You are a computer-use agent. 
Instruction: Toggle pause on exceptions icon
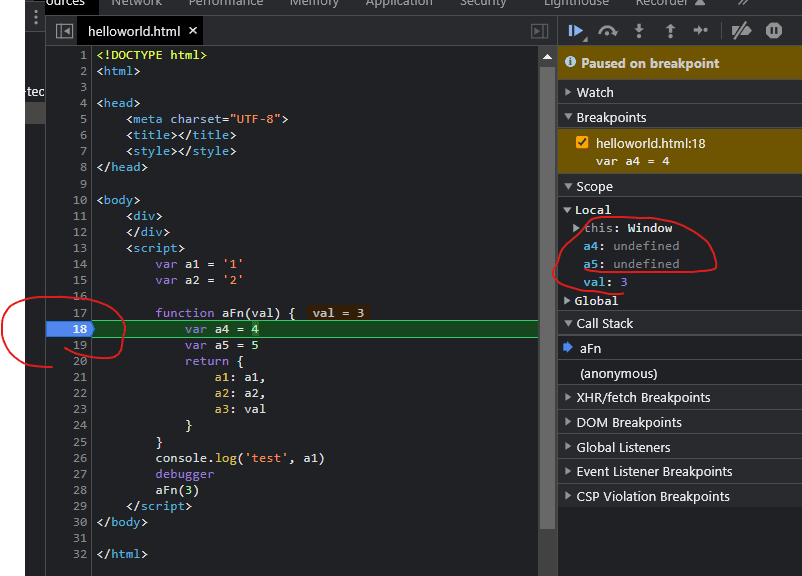[x=773, y=31]
